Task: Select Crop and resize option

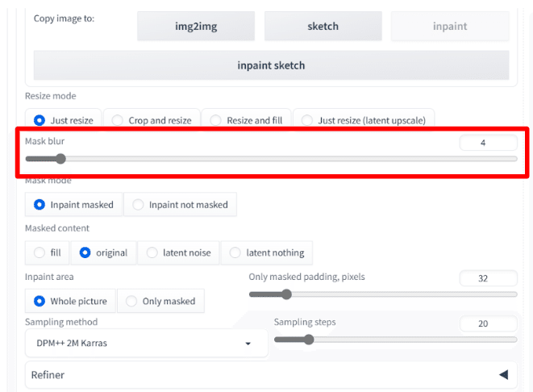Action: coord(152,120)
